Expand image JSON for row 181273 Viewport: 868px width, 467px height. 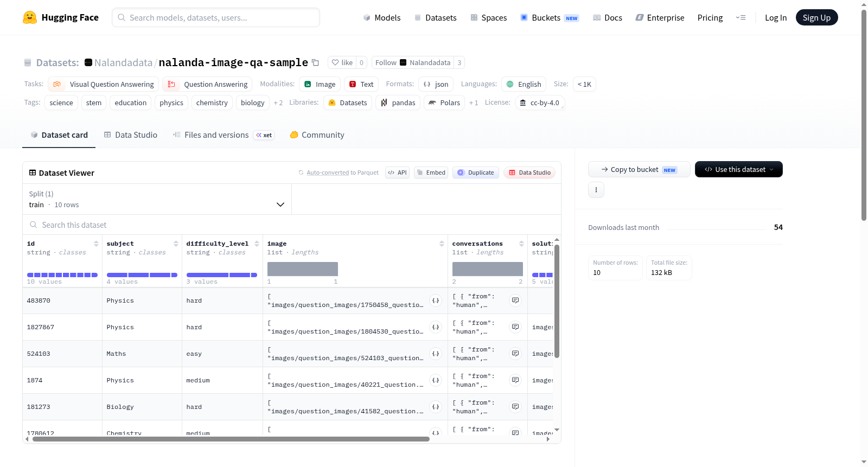pos(436,407)
